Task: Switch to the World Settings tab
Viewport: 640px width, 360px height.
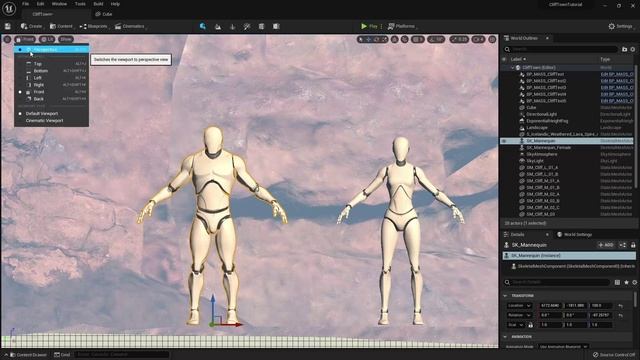Action: point(575,235)
